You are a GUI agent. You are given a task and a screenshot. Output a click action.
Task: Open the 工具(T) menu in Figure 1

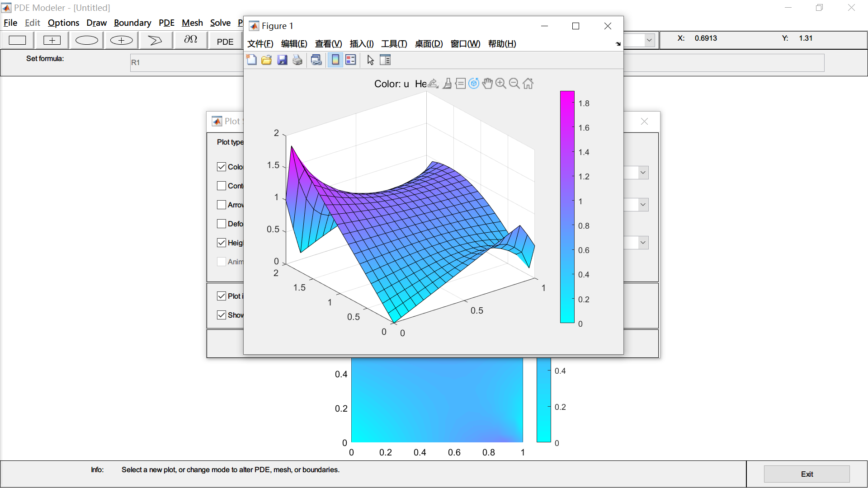tap(394, 44)
